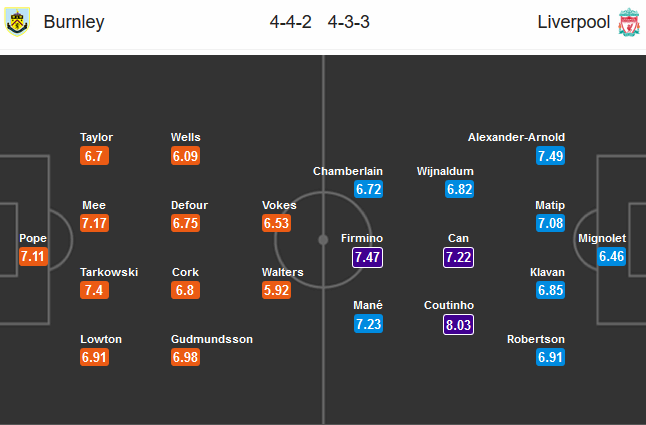The image size is (646, 425).
Task: Click the Burnley club crest icon
Action: [18, 22]
